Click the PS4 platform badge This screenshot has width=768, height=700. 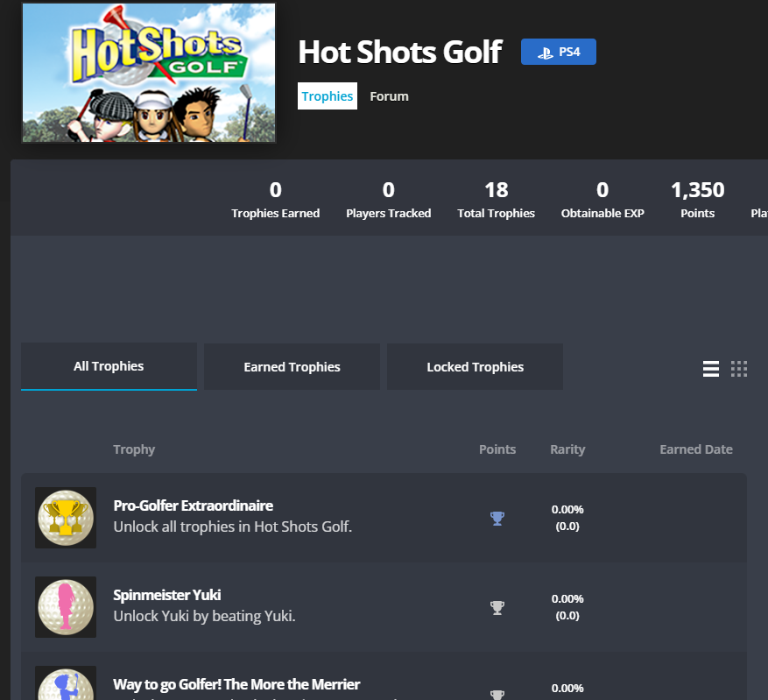click(x=559, y=52)
